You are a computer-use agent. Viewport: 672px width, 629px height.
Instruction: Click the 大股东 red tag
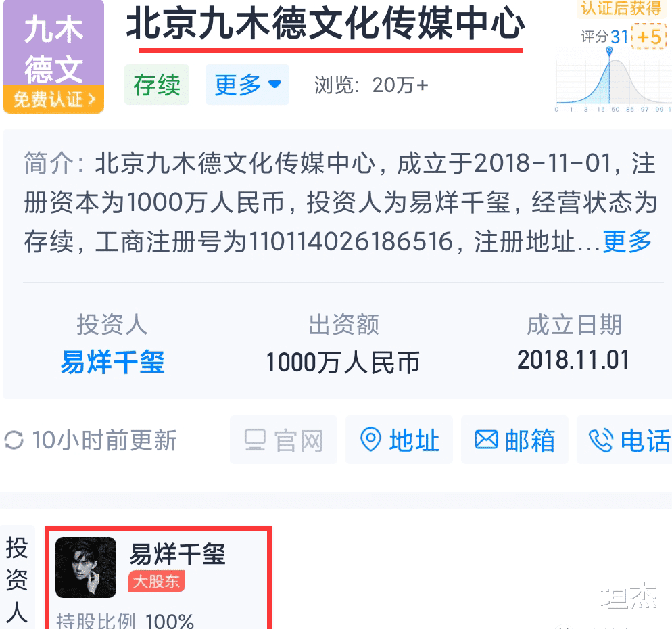(156, 582)
